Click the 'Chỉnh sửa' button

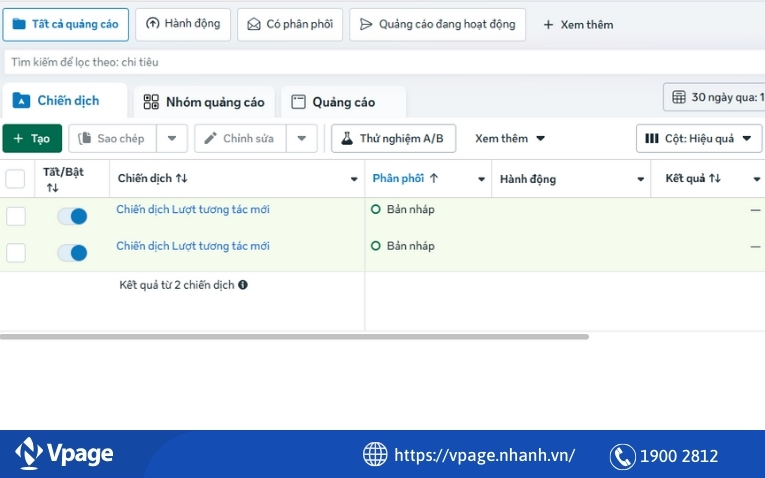(x=241, y=139)
